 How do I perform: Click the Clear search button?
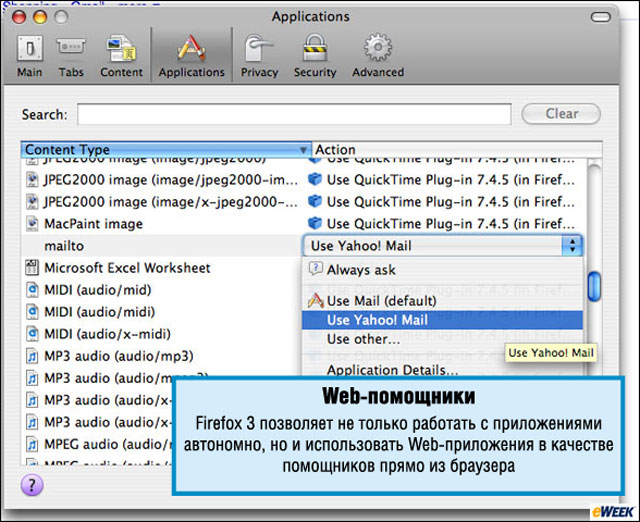click(x=561, y=113)
